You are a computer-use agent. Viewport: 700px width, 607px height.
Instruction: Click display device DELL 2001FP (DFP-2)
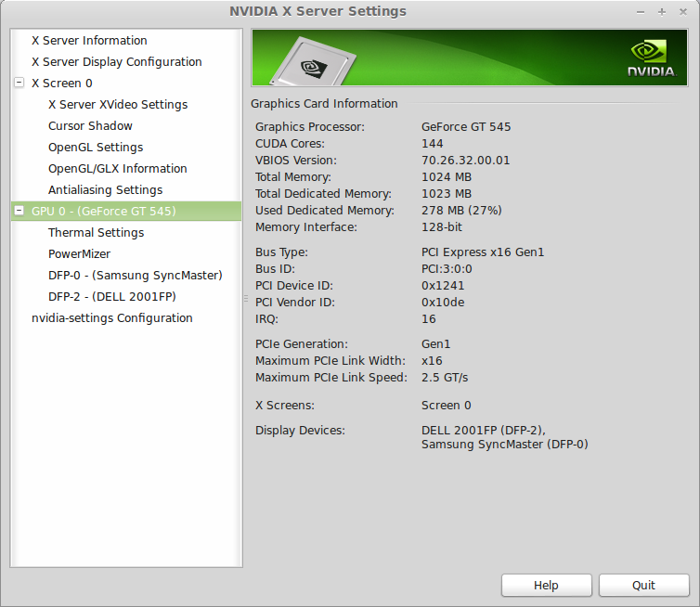(484, 431)
